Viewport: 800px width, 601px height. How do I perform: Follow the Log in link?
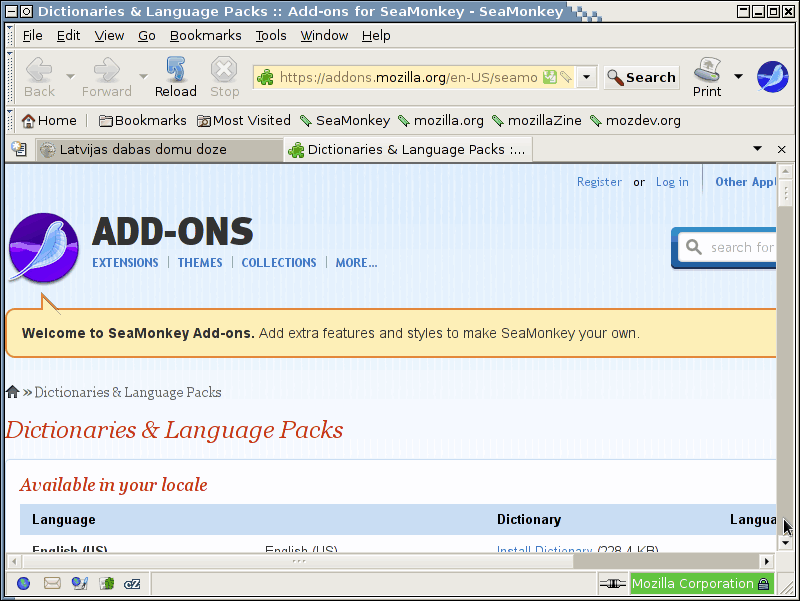pyautogui.click(x=672, y=182)
